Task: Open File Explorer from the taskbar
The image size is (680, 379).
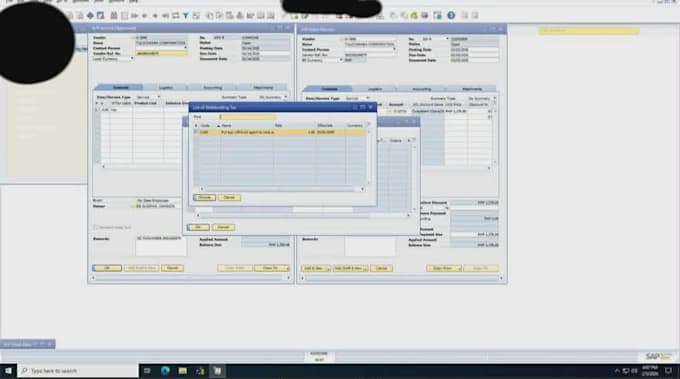Action: (x=183, y=371)
